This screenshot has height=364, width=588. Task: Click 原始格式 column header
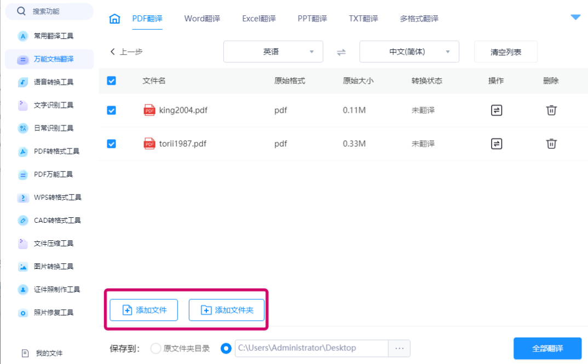[290, 80]
